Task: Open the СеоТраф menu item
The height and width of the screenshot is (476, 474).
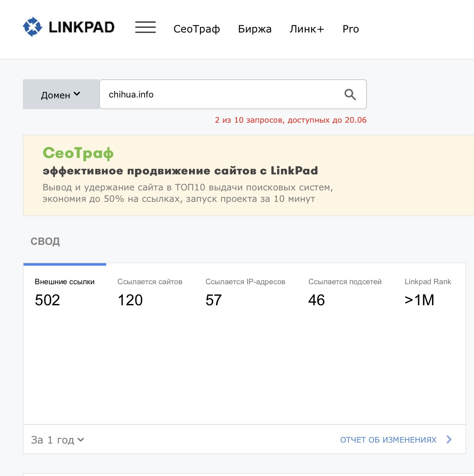Action: (197, 29)
